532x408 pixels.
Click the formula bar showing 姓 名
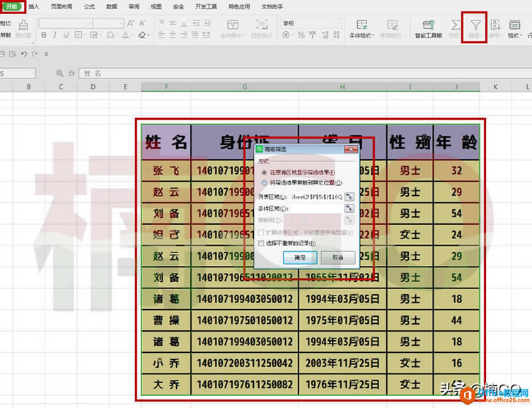pyautogui.click(x=306, y=74)
